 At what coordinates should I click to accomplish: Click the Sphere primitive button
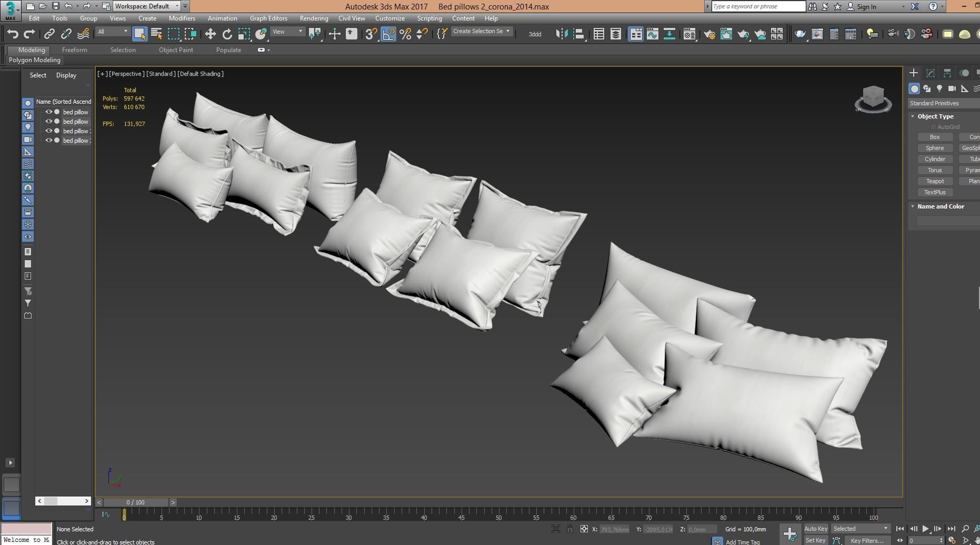pos(935,148)
